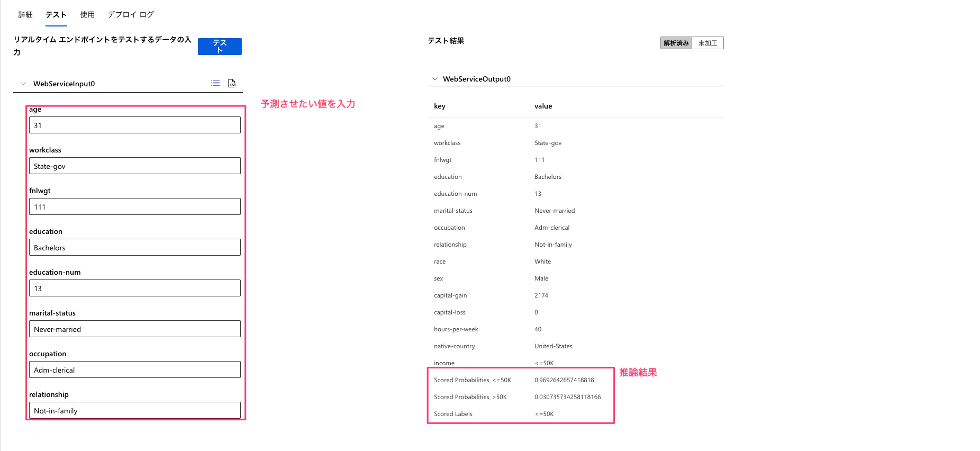Click the capital-gain value 2174
Screen dimensions: 980x451
point(541,295)
